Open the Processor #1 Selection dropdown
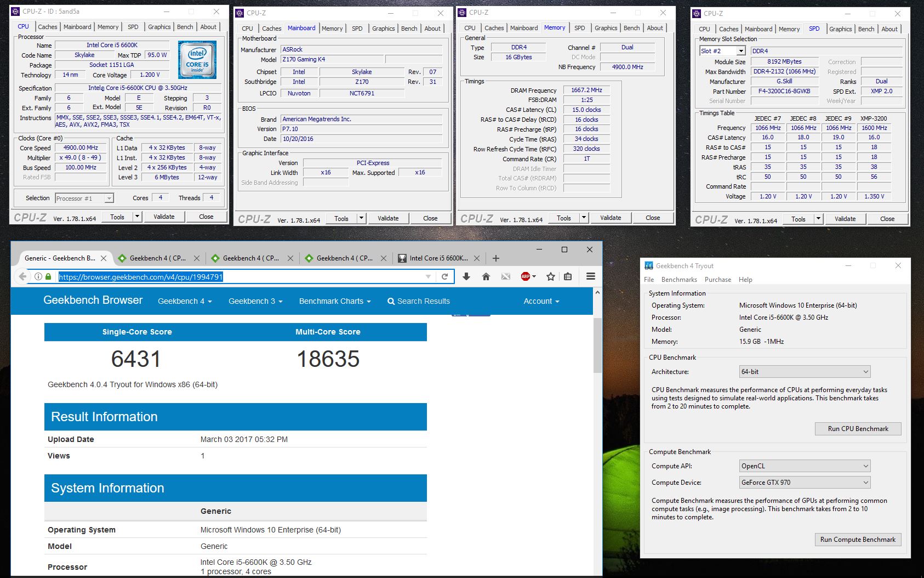This screenshot has height=578, width=924. pyautogui.click(x=84, y=198)
